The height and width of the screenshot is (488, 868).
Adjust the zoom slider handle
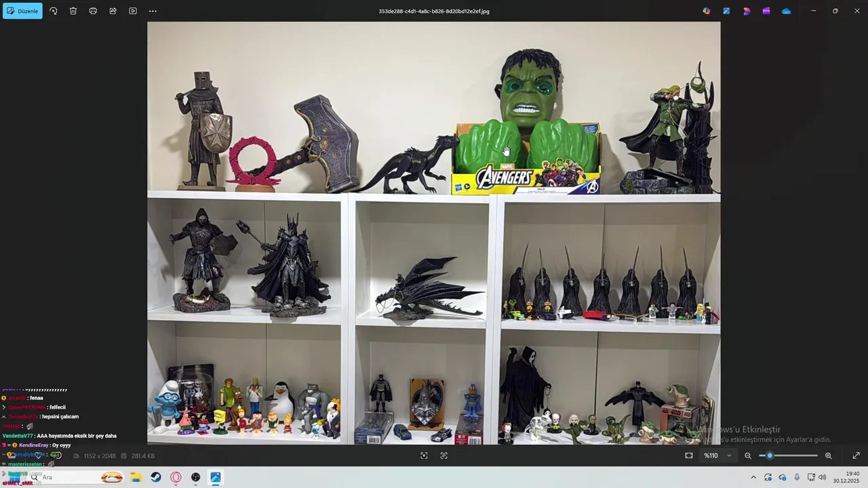tap(770, 455)
